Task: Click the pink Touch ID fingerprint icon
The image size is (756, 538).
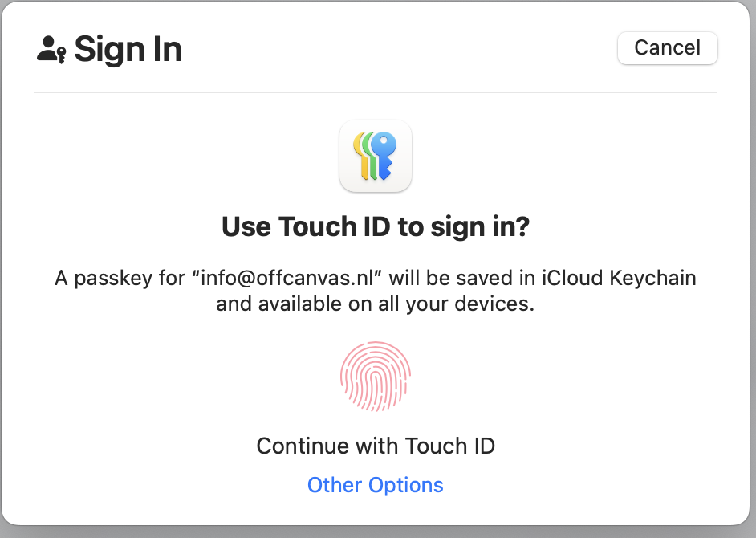Action: [376, 377]
